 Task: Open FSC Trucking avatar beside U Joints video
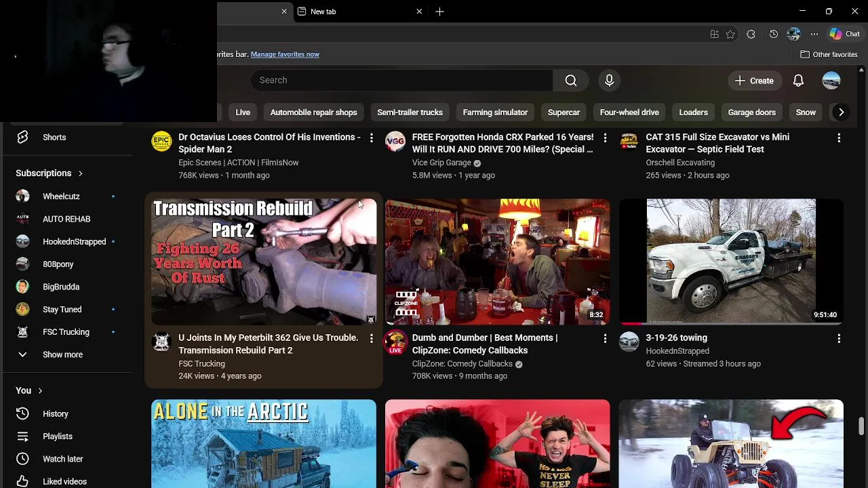(x=161, y=342)
